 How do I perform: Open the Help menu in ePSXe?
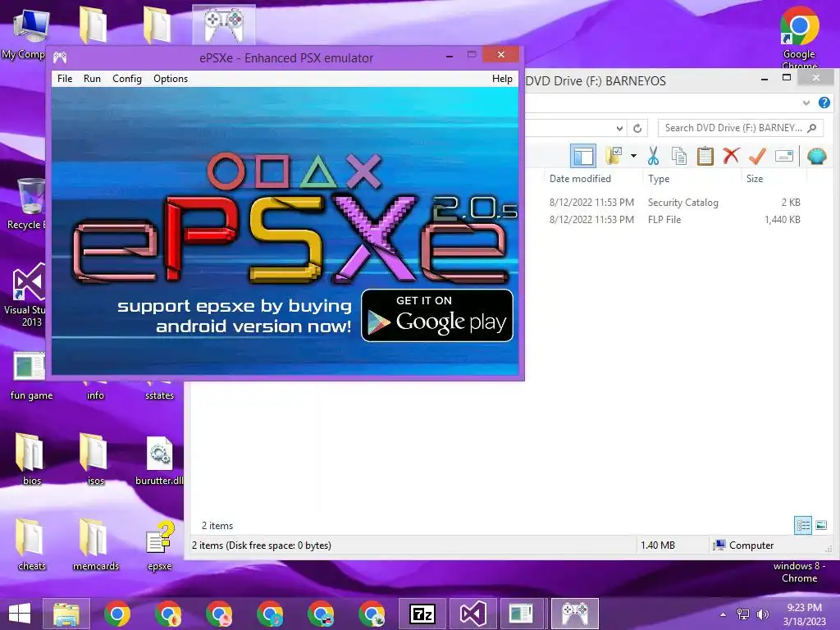click(502, 79)
